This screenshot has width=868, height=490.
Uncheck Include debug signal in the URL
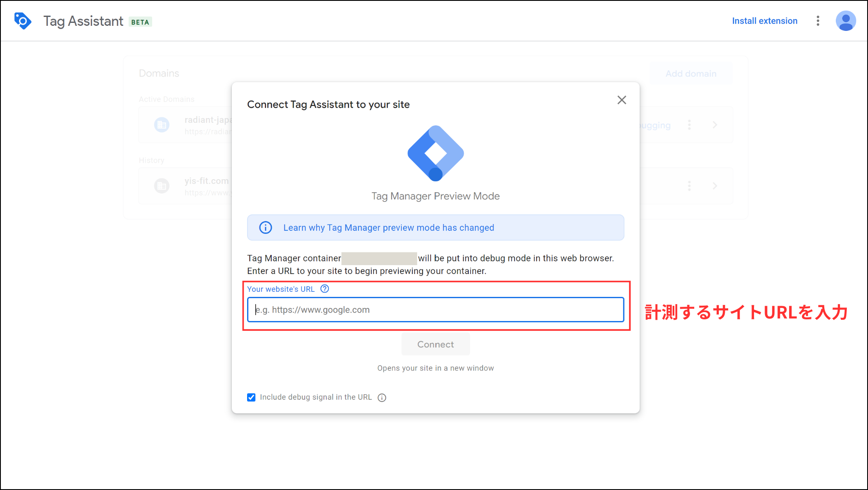pyautogui.click(x=251, y=397)
